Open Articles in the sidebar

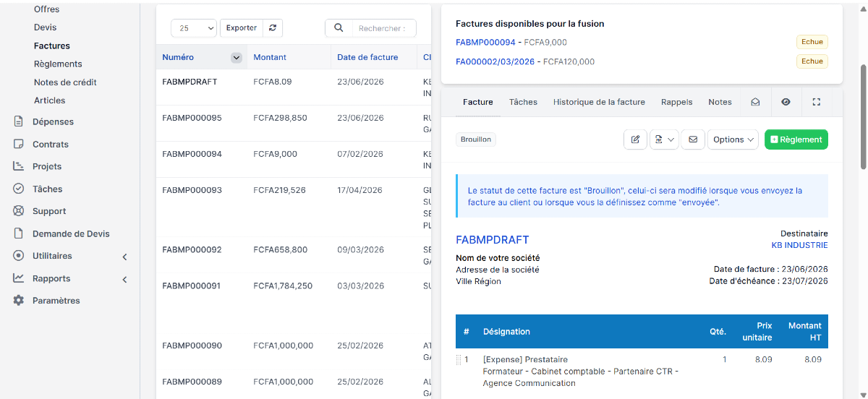pos(50,100)
